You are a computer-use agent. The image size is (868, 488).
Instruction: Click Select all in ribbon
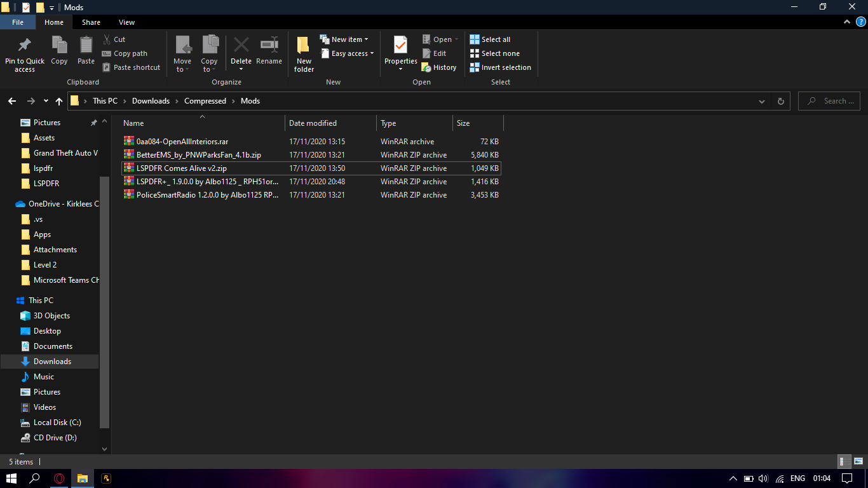(490, 39)
